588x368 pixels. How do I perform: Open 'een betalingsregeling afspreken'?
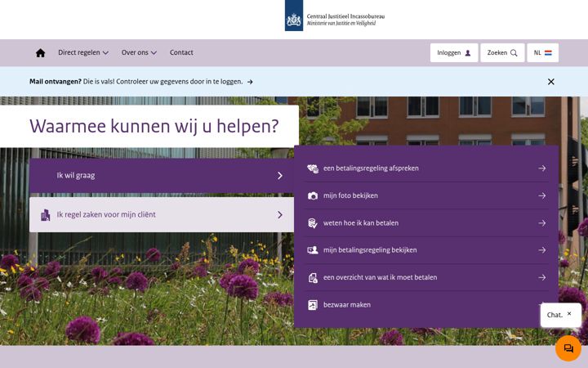pyautogui.click(x=426, y=168)
